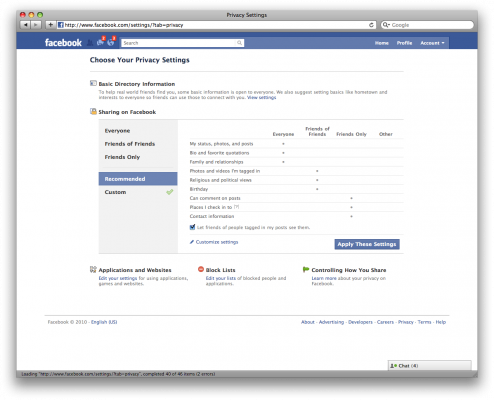Click the search magnifier icon in Facebook bar

click(x=239, y=43)
